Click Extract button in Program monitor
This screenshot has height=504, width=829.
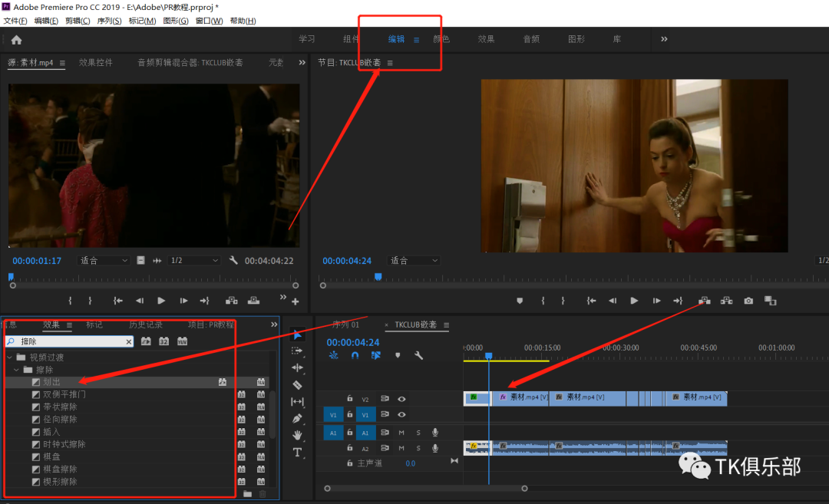pyautogui.click(x=726, y=301)
